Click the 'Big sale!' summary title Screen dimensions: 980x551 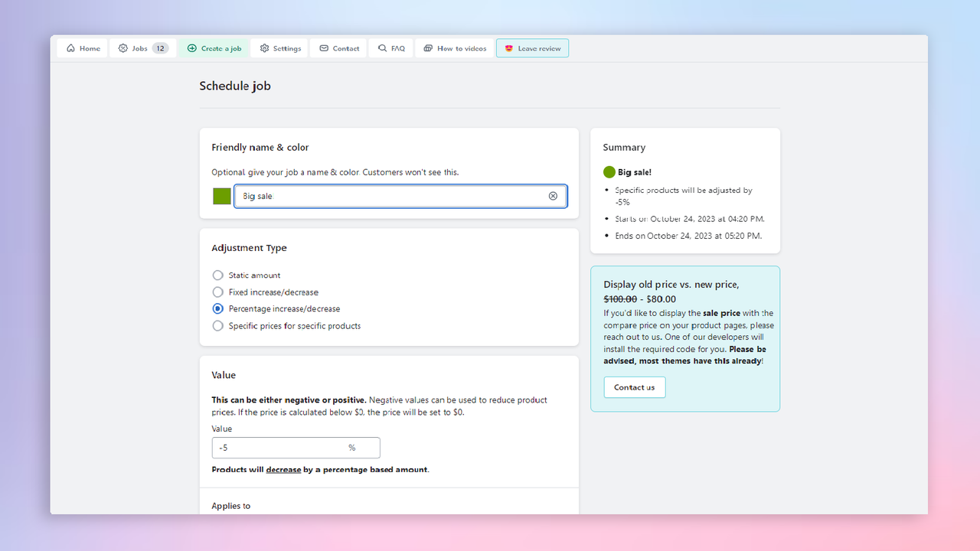coord(635,172)
